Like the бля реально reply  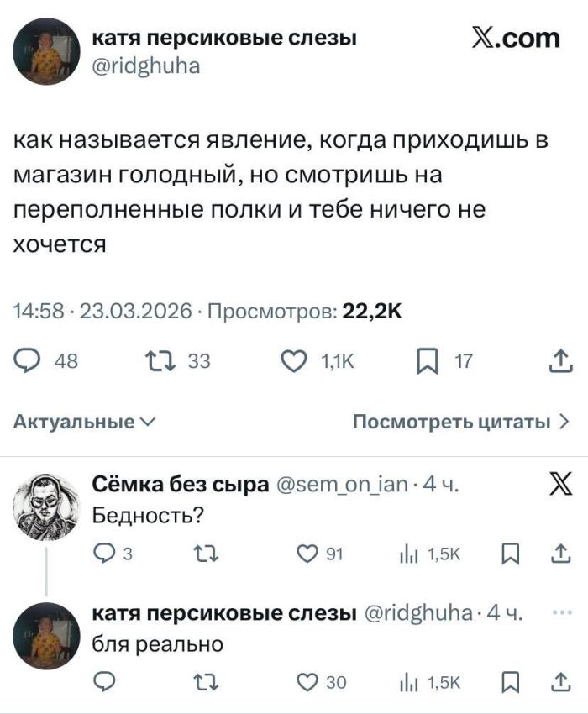(306, 682)
